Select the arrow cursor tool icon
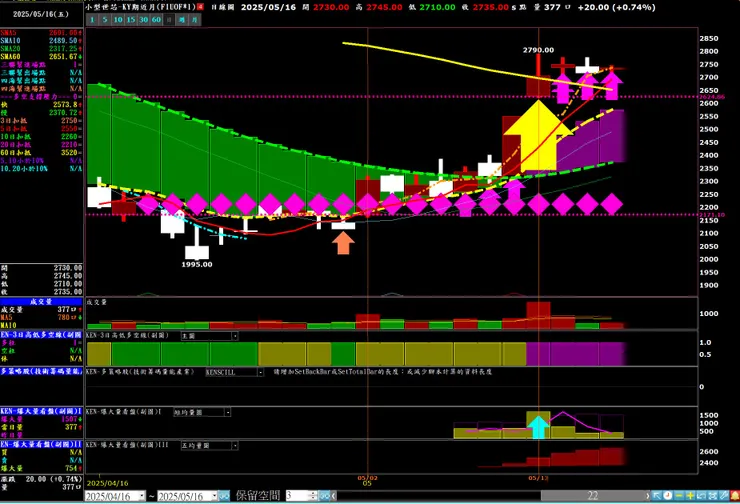 tap(656, 496)
